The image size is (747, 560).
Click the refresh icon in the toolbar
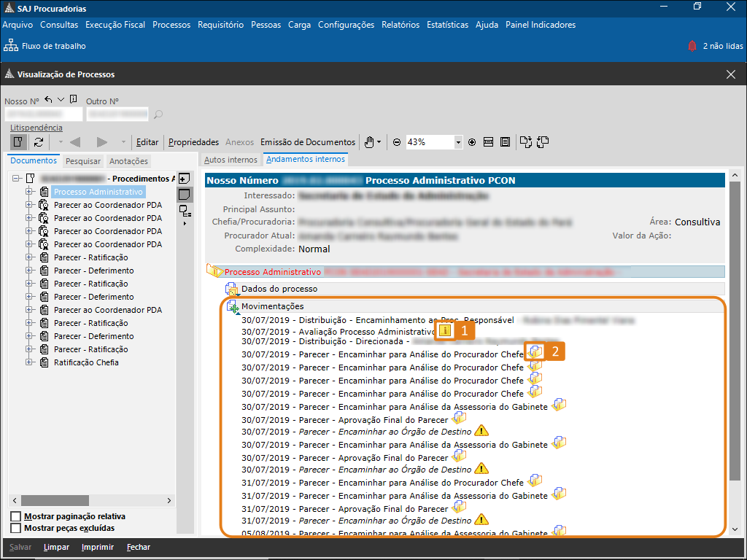coord(39,142)
